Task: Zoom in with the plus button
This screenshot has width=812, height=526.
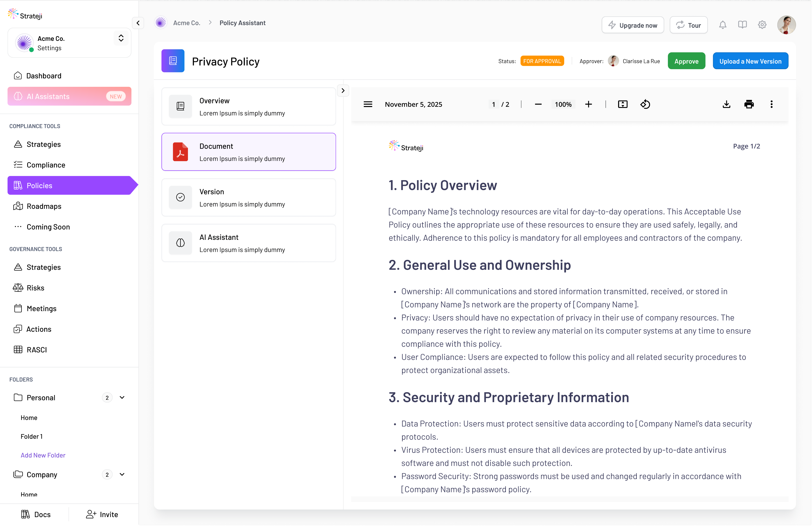Action: tap(589, 104)
